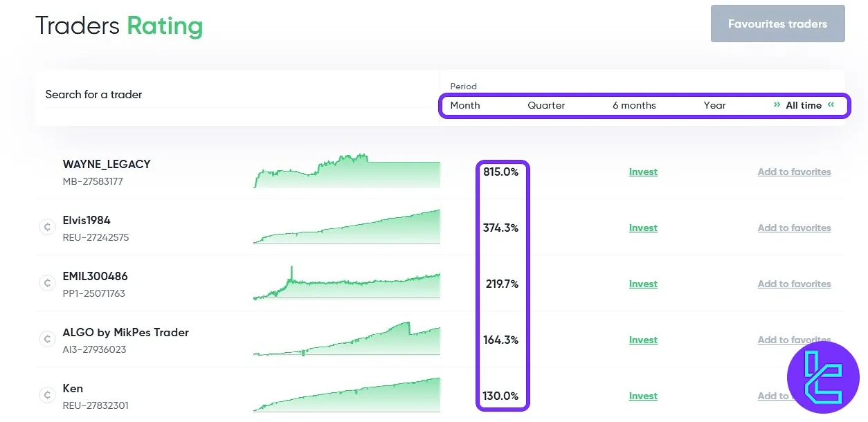Open Elvis1984 performance chart
Image resolution: width=868 pixels, height=422 pixels.
(347, 227)
